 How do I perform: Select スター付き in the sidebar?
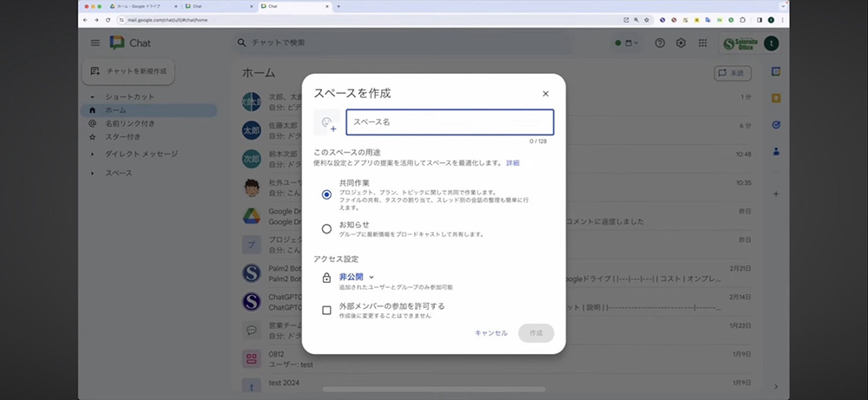[123, 136]
